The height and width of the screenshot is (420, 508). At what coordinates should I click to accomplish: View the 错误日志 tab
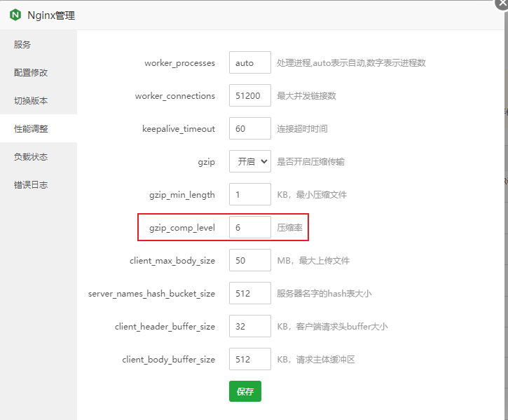pos(31,185)
